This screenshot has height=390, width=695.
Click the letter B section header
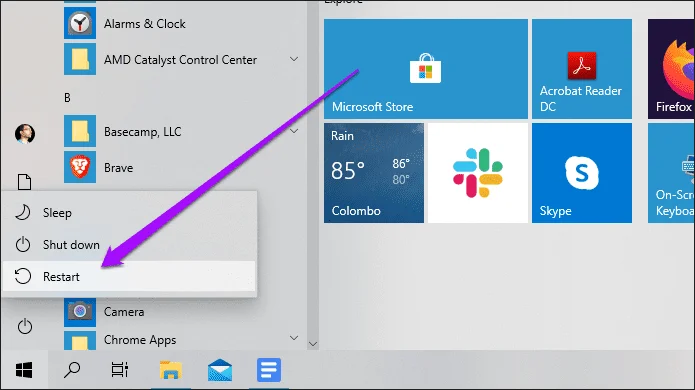pyautogui.click(x=67, y=98)
